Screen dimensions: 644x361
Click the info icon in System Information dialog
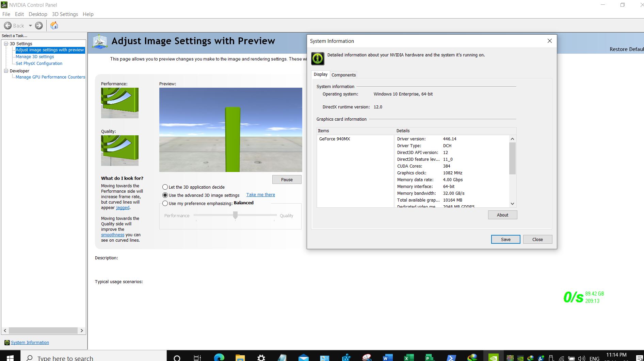(x=318, y=58)
